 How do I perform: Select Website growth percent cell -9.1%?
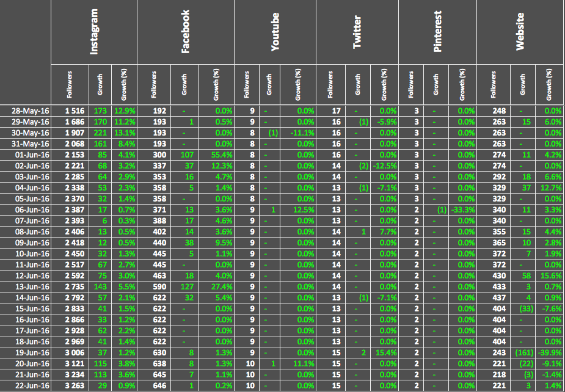click(x=550, y=364)
